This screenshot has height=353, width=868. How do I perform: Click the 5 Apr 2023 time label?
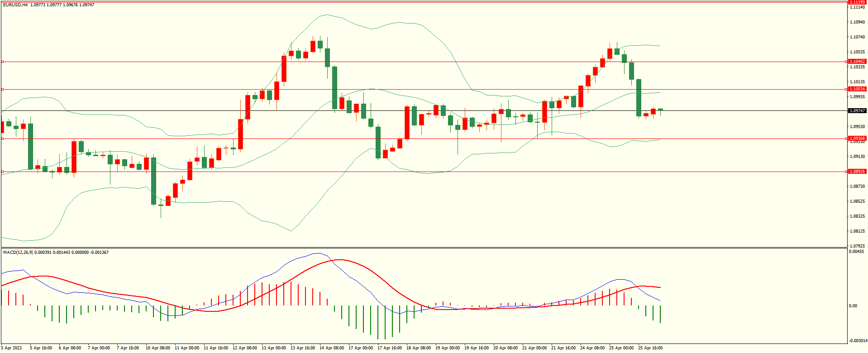click(11, 348)
